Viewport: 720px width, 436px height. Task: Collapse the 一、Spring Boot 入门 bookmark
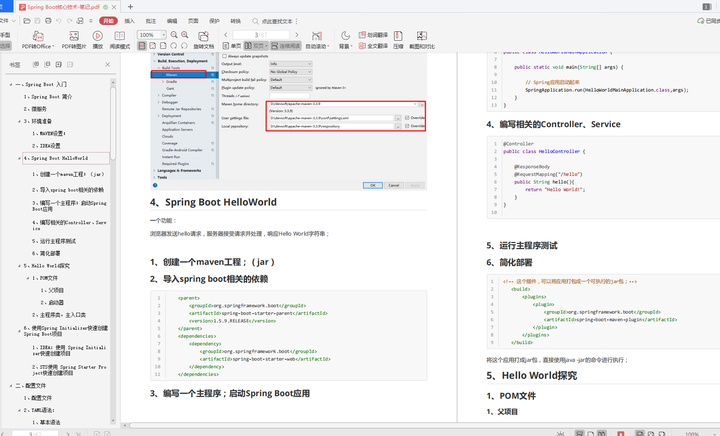click(11, 84)
